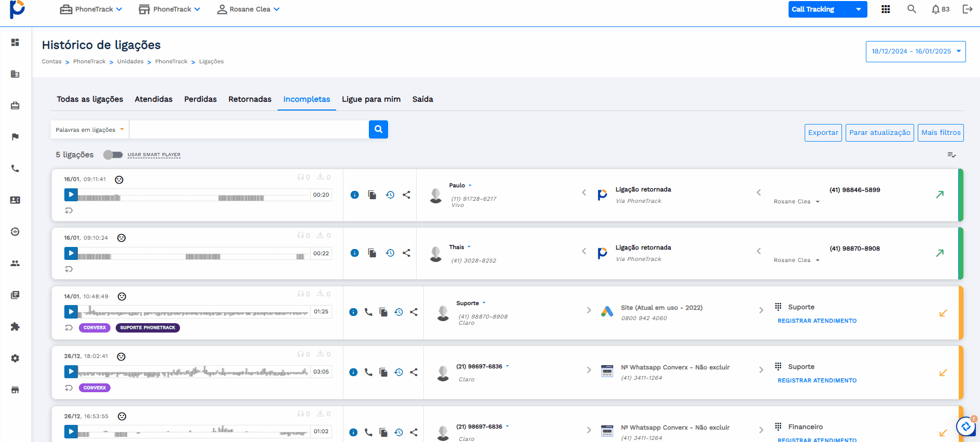980x442 pixels.
Task: Seek in the 26/12 18:02:41 waveform
Action: click(x=194, y=371)
